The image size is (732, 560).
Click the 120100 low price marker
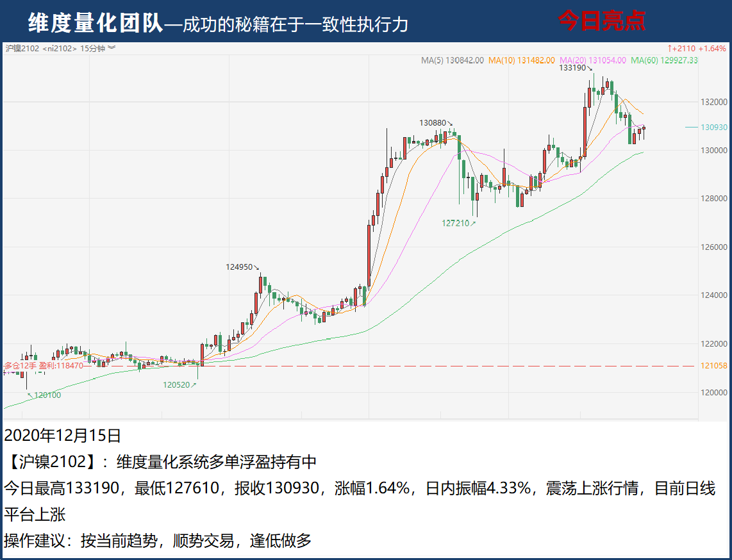(x=46, y=395)
